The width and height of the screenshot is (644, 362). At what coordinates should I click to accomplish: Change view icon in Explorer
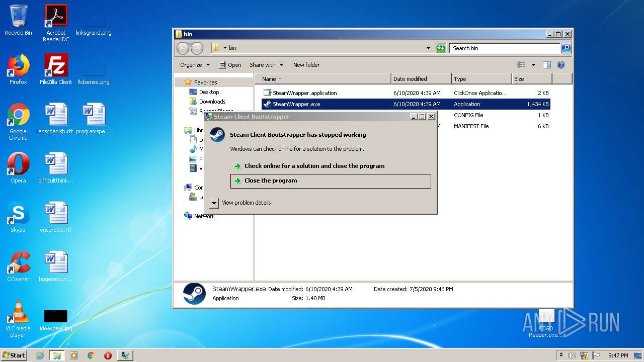(x=521, y=65)
